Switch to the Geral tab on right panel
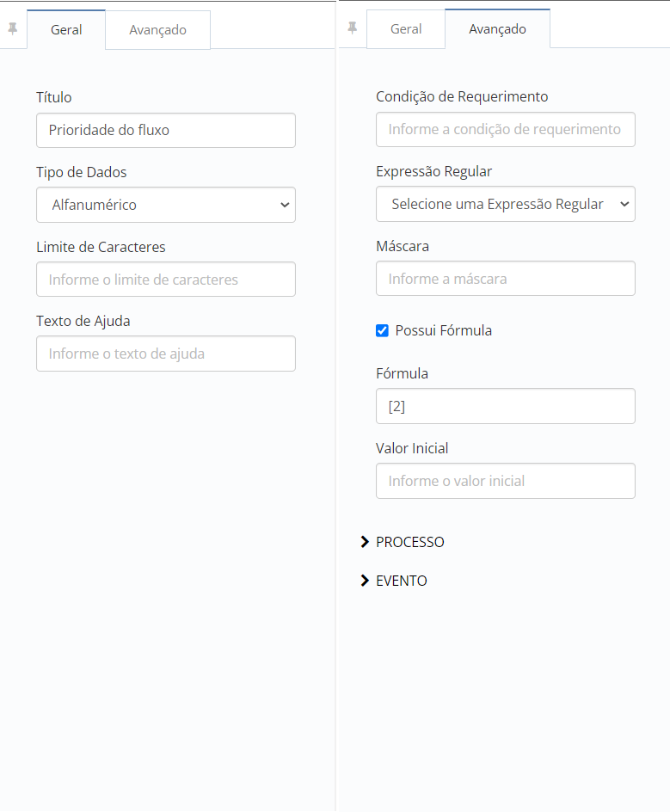Viewport: 670px width, 812px height. tap(405, 29)
